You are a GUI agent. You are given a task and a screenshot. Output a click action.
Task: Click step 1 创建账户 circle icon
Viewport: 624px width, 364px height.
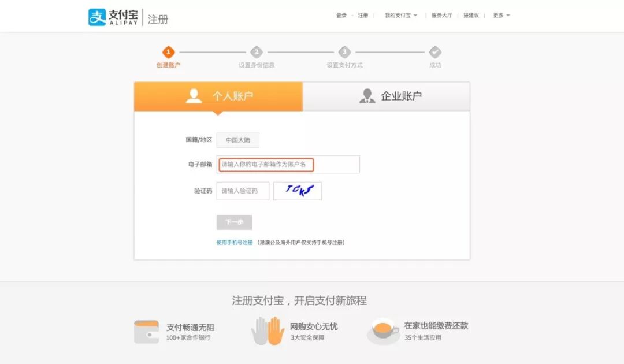click(x=168, y=52)
